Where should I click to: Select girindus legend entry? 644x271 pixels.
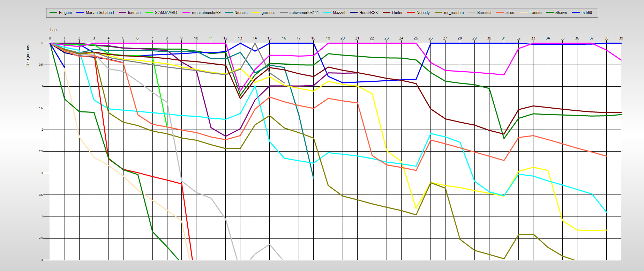tap(268, 13)
